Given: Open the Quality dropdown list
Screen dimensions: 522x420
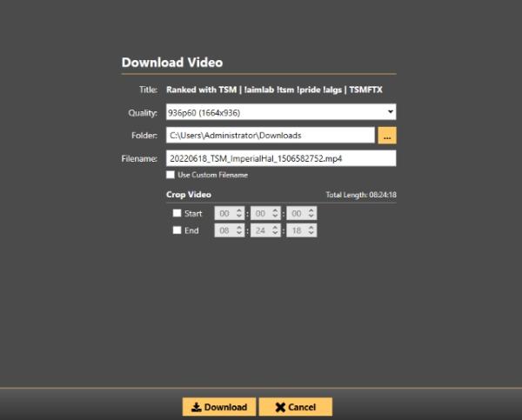Looking at the screenshot, I should (x=281, y=112).
